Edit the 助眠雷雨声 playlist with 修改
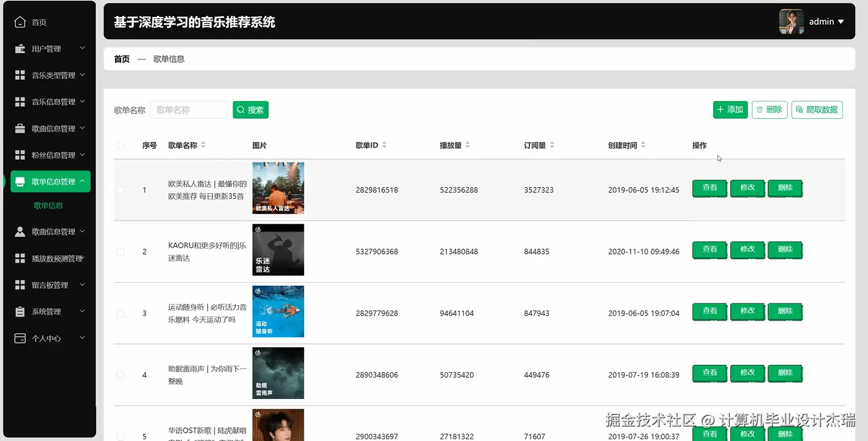The image size is (868, 441). coord(747,373)
